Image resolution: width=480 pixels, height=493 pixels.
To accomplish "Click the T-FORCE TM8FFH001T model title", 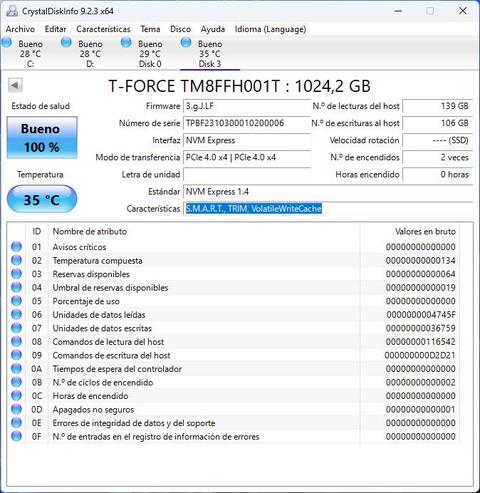I will coord(239,86).
